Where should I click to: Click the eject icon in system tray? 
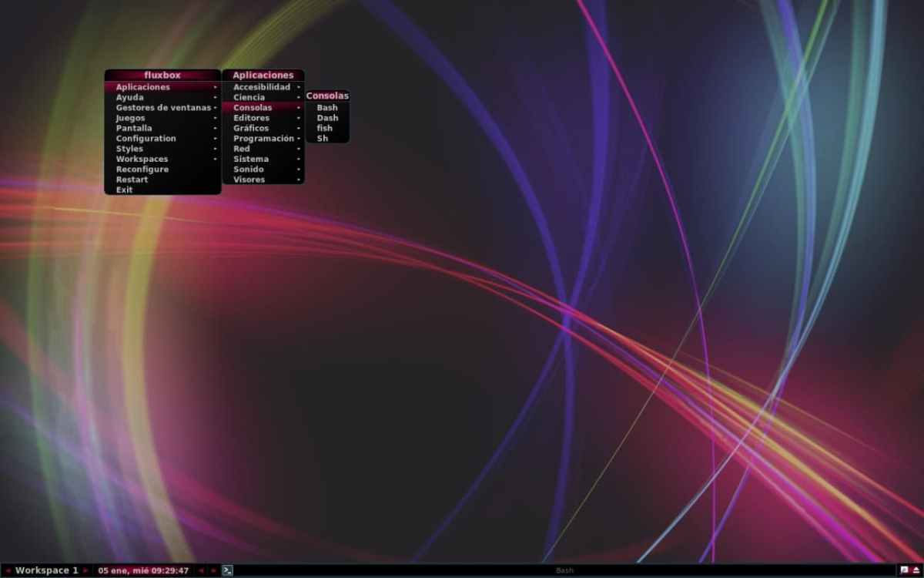[x=916, y=570]
